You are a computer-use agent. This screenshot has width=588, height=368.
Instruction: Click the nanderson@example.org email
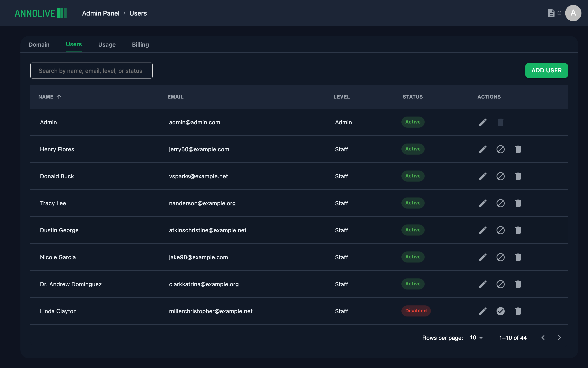click(x=202, y=203)
